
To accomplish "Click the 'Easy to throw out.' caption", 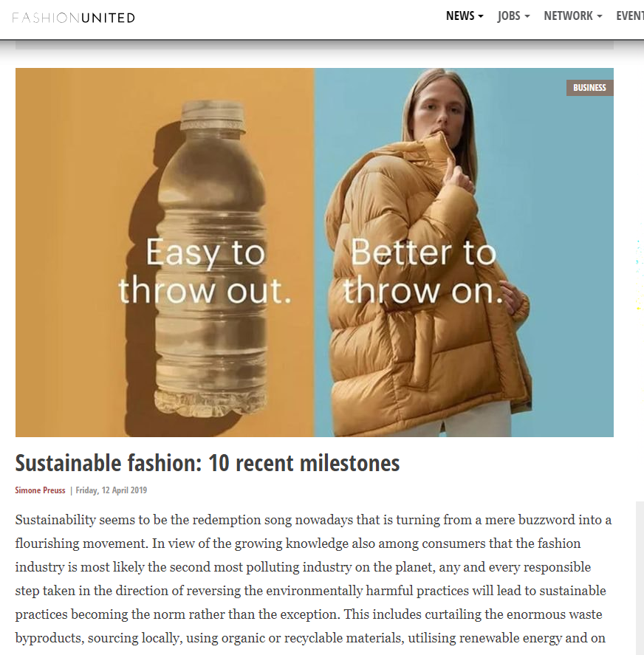I will tap(205, 271).
